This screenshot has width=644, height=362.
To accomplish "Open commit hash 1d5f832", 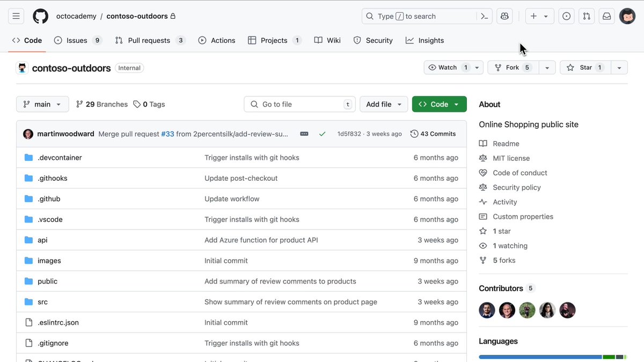I will coord(349,134).
